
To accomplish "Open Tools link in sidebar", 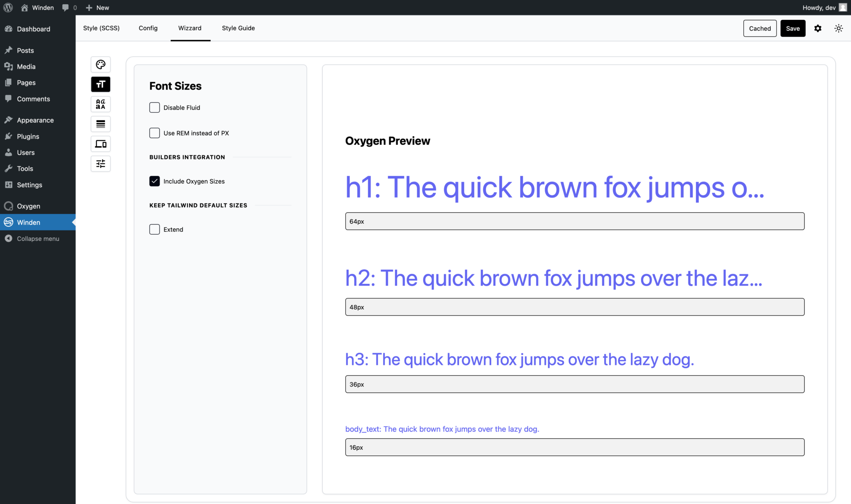I will [x=25, y=169].
